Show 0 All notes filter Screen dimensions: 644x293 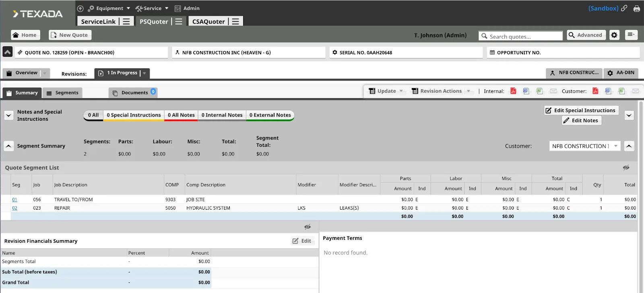click(93, 115)
